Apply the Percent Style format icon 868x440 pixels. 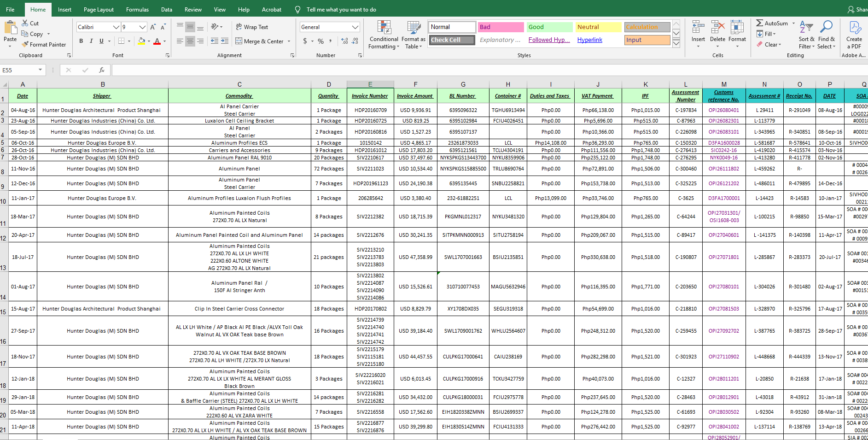[x=320, y=41]
